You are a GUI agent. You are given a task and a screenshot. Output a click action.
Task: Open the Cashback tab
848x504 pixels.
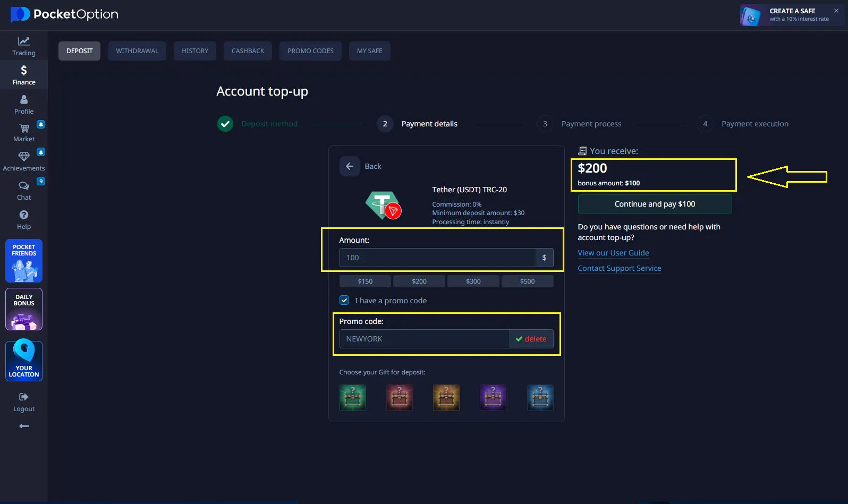248,51
